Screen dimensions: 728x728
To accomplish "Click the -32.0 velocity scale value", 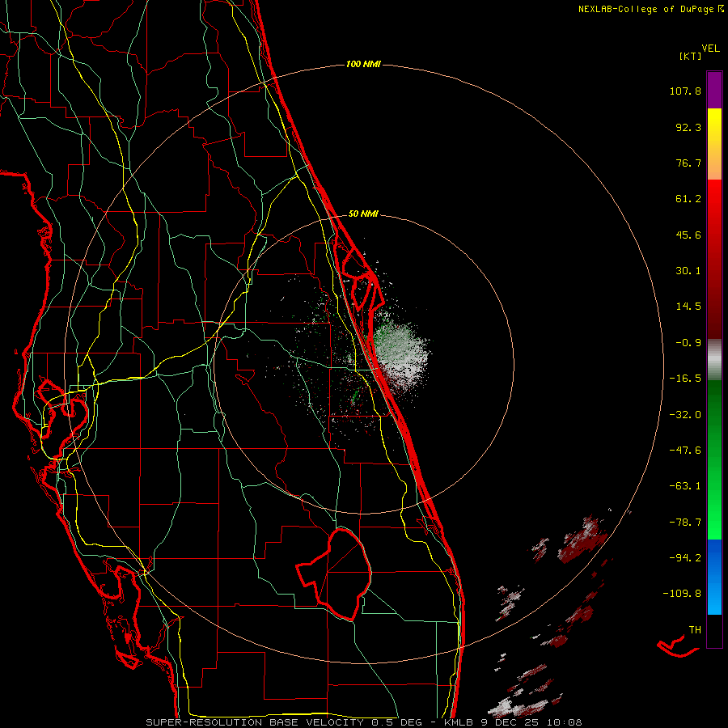I will (685, 415).
